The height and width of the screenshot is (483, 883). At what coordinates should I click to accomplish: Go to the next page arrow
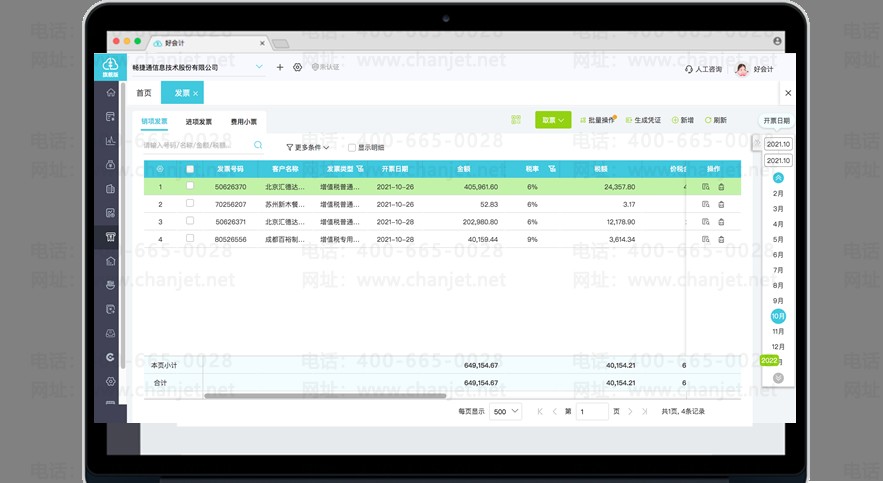tap(630, 412)
